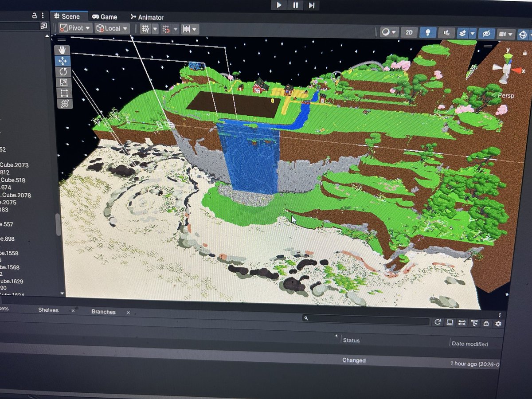Unmute scene audio
The height and width of the screenshot is (399, 532).
[446, 32]
